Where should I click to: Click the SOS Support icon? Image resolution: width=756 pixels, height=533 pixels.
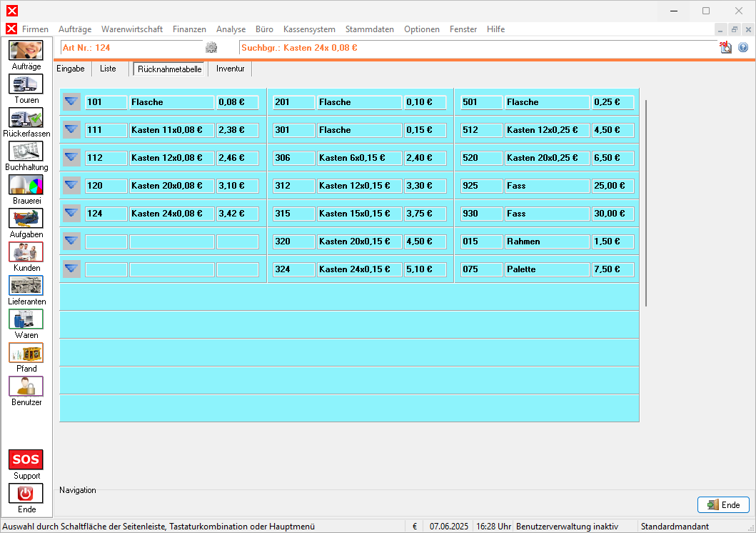pyautogui.click(x=26, y=459)
